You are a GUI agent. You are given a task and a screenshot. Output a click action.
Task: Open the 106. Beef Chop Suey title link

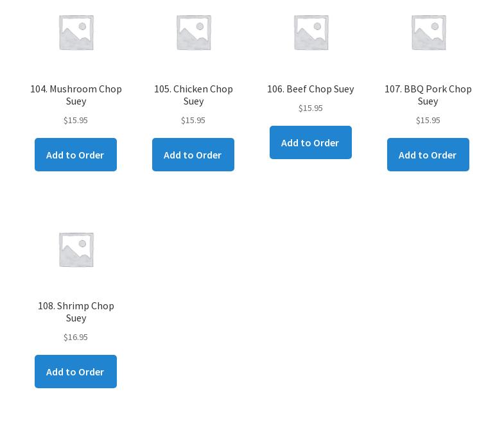(x=311, y=89)
